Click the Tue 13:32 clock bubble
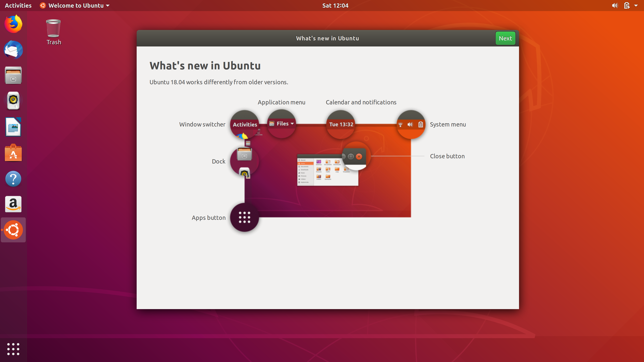The image size is (644, 362). point(341,124)
